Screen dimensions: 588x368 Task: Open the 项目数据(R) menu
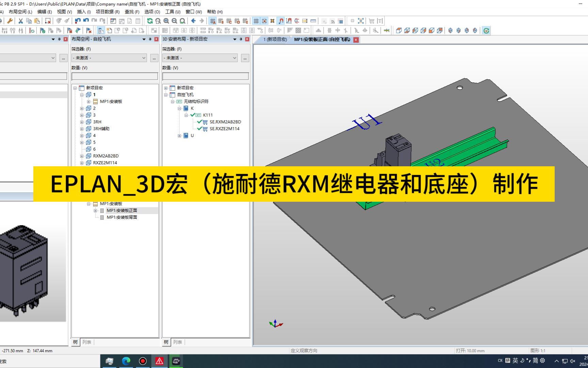108,12
